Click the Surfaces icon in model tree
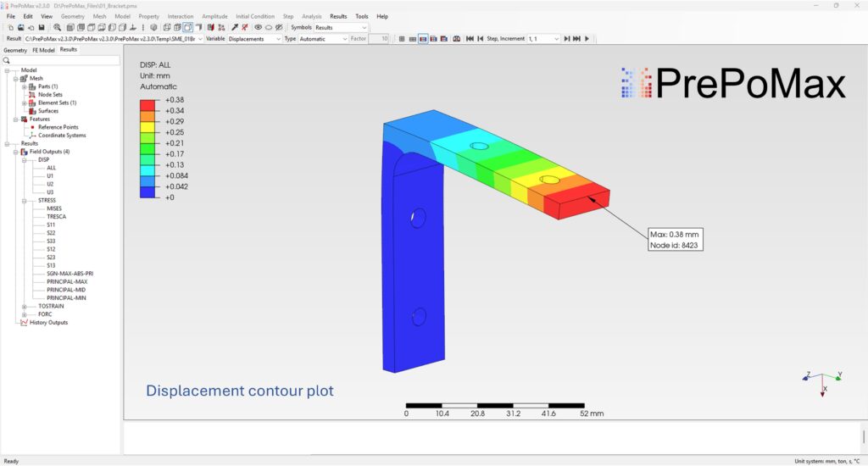Screen dimensions: 868x466 click(31, 111)
